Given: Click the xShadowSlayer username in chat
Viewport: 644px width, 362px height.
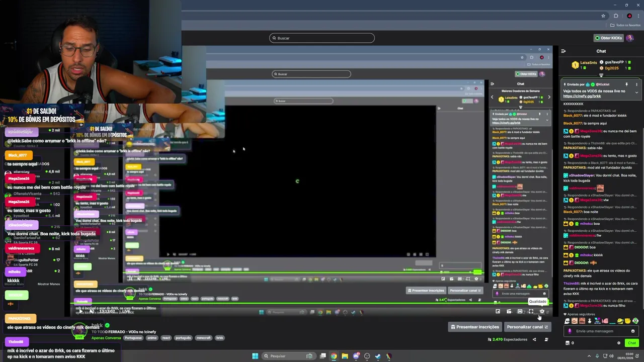Looking at the screenshot, I should point(581,175).
